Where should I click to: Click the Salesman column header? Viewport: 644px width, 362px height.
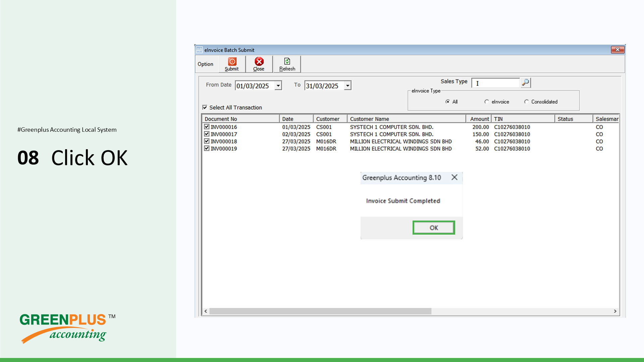(x=606, y=119)
